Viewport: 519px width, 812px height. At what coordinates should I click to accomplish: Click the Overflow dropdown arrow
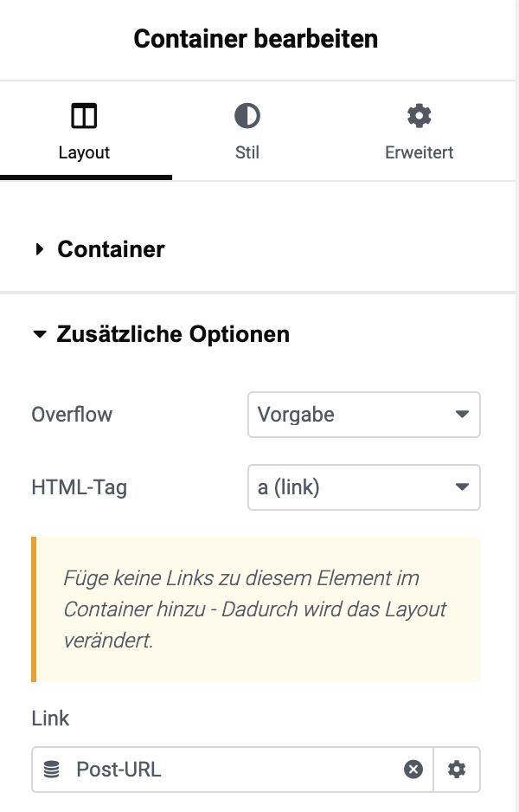coord(462,415)
